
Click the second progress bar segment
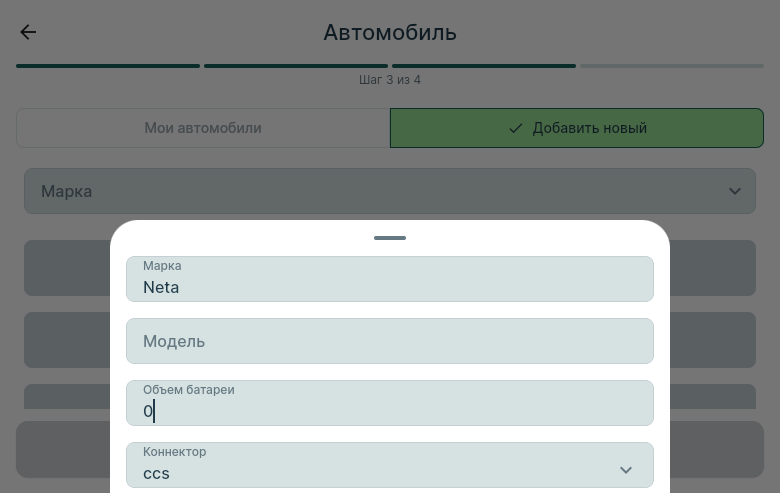pyautogui.click(x=296, y=66)
